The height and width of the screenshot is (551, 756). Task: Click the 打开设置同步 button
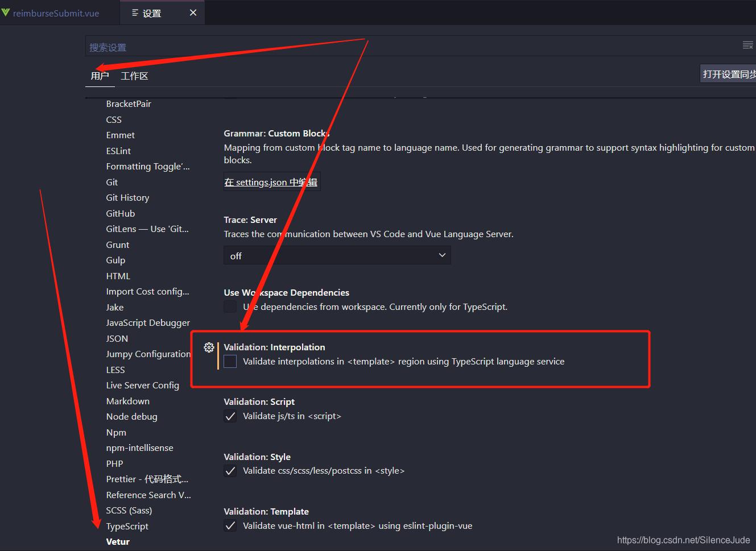tap(729, 74)
